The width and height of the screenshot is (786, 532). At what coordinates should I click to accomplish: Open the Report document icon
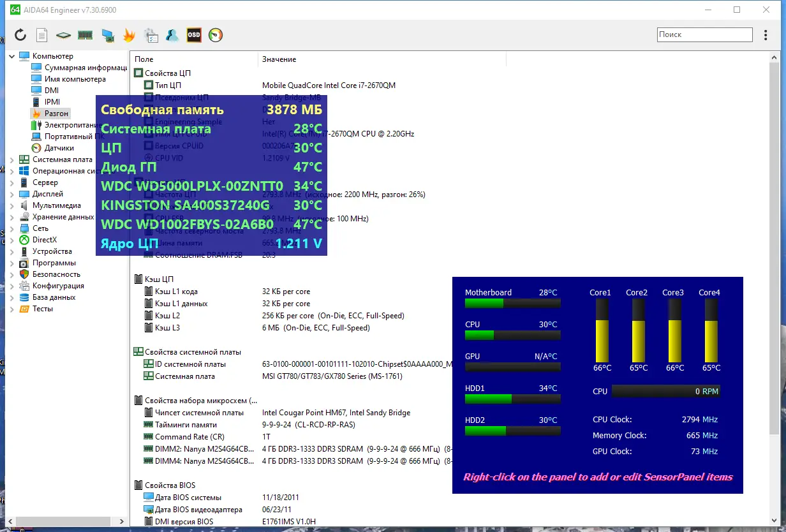[x=41, y=35]
